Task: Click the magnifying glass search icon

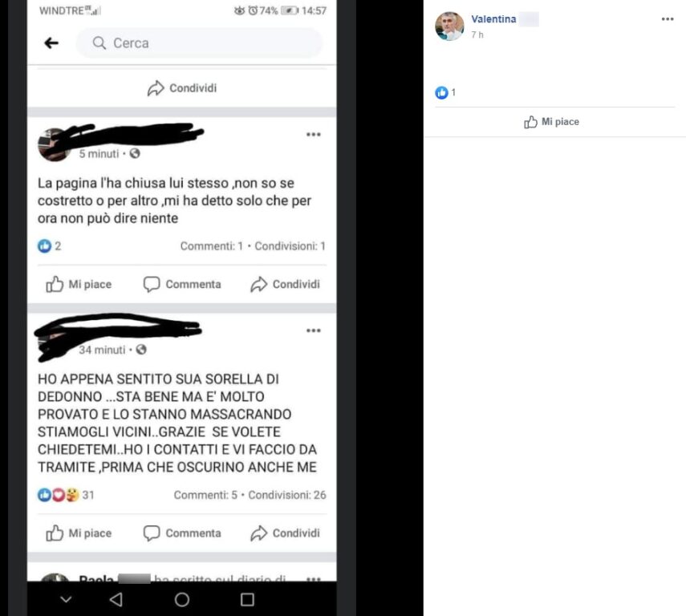Action: coord(99,43)
